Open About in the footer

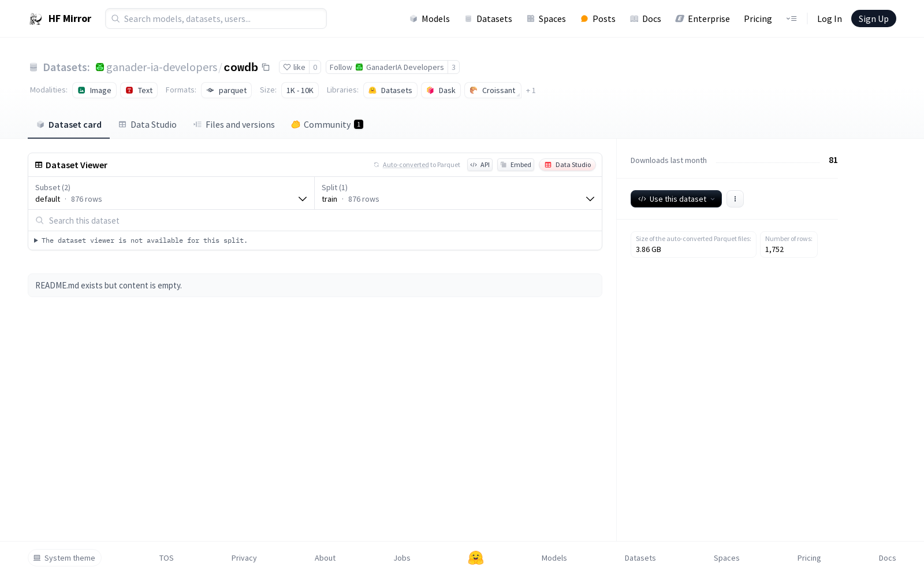click(x=325, y=558)
